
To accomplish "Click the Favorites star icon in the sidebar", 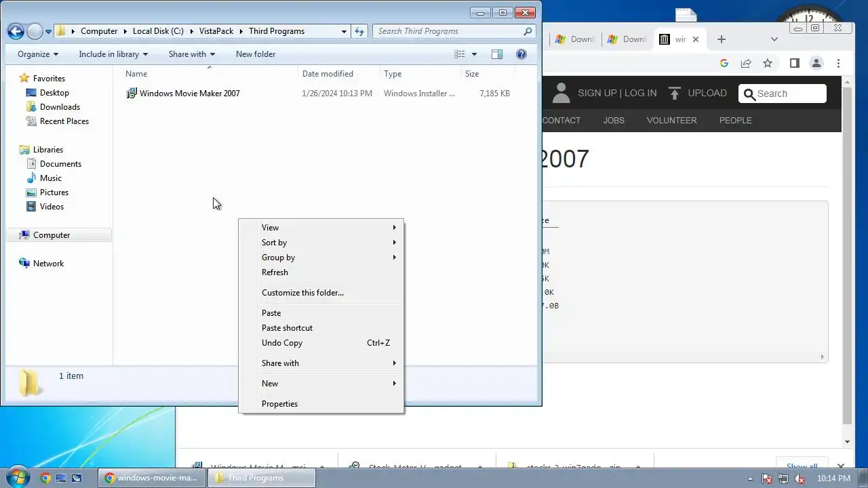I will pos(24,78).
